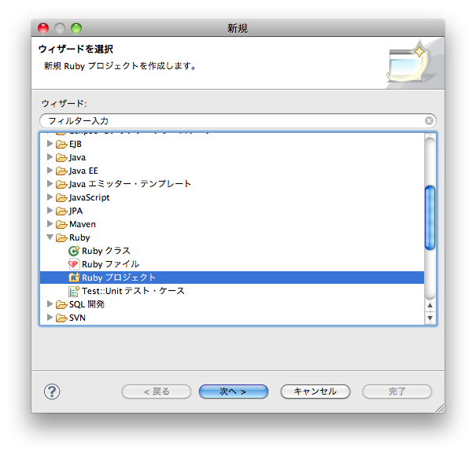The width and height of the screenshot is (476, 456).
Task: Collapse the Ruby folder tree node
Action: (50, 237)
